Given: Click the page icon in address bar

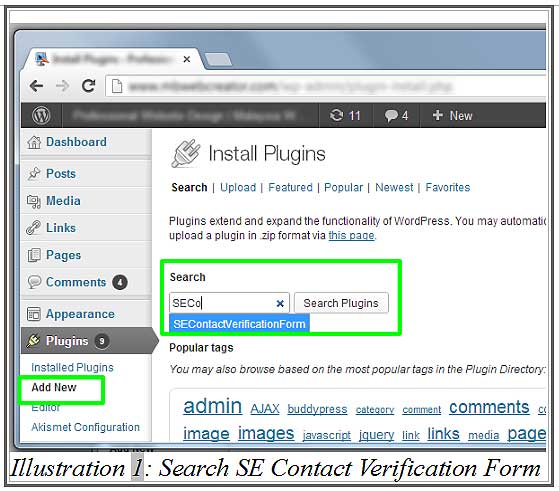Looking at the screenshot, I should [117, 86].
